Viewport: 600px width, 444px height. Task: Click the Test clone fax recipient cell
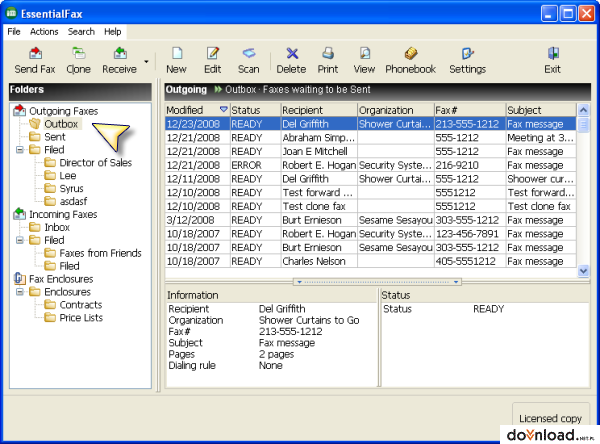[319, 206]
